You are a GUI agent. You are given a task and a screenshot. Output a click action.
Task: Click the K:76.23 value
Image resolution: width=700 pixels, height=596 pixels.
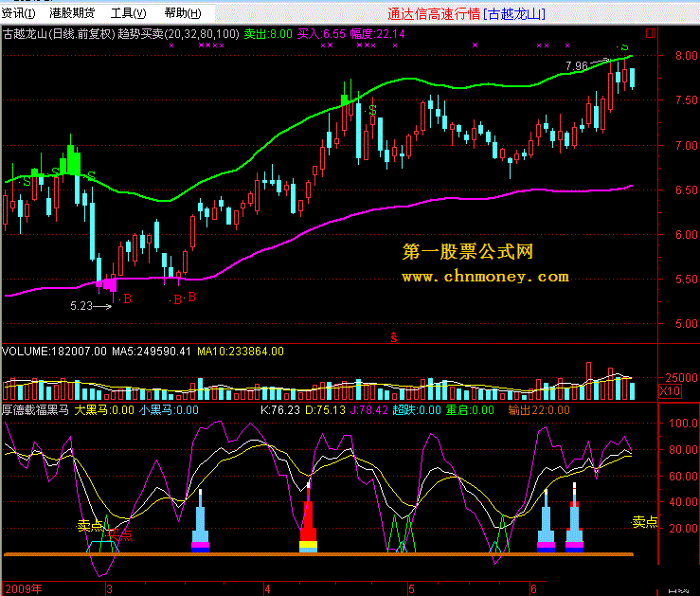[280, 410]
